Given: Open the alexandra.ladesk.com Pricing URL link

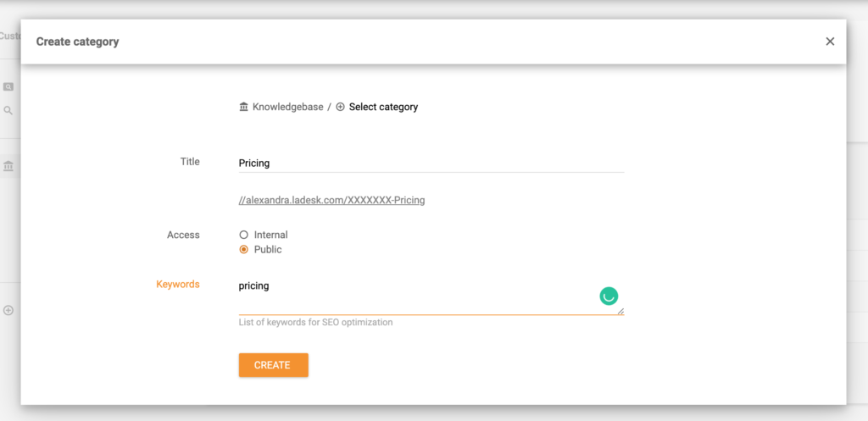Looking at the screenshot, I should [x=332, y=201].
